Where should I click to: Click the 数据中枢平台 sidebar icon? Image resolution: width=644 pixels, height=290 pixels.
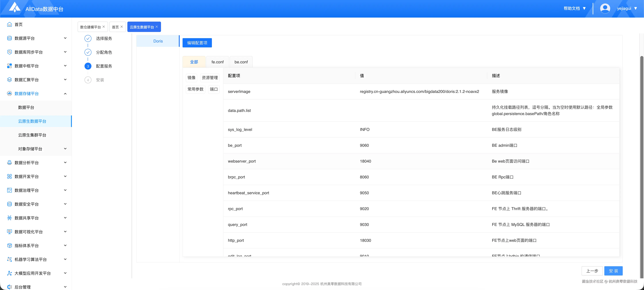[x=9, y=66]
